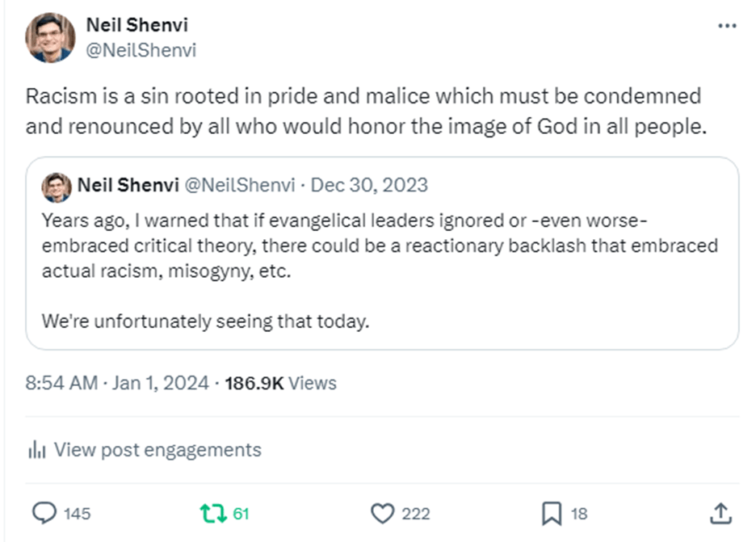Viewport: 756px width, 542px height.
Task: Toggle the bookmark icon
Action: pos(551,513)
